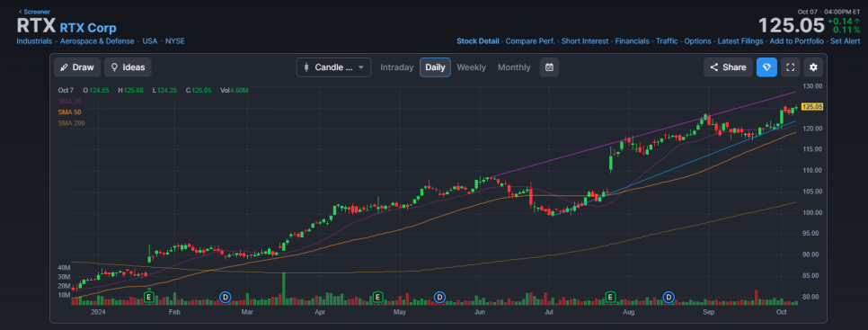Image resolution: width=868 pixels, height=330 pixels.
Task: Click the D dividend marker in mid-May
Action: [439, 298]
